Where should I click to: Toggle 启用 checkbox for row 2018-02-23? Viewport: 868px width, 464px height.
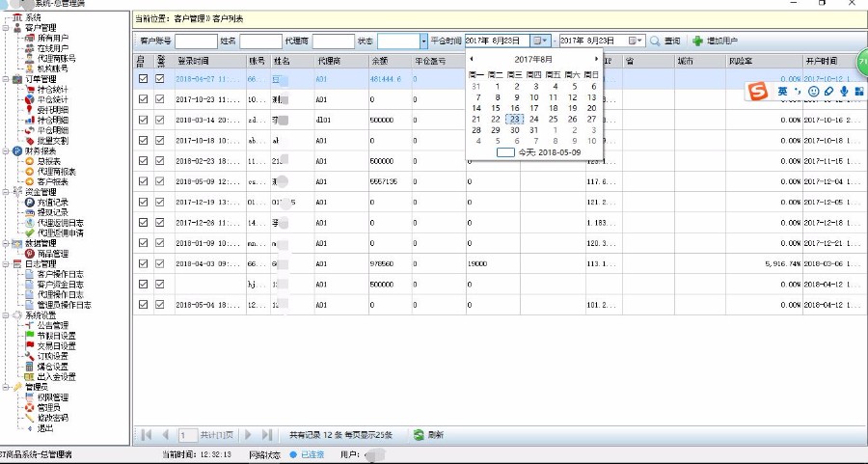pos(143,160)
